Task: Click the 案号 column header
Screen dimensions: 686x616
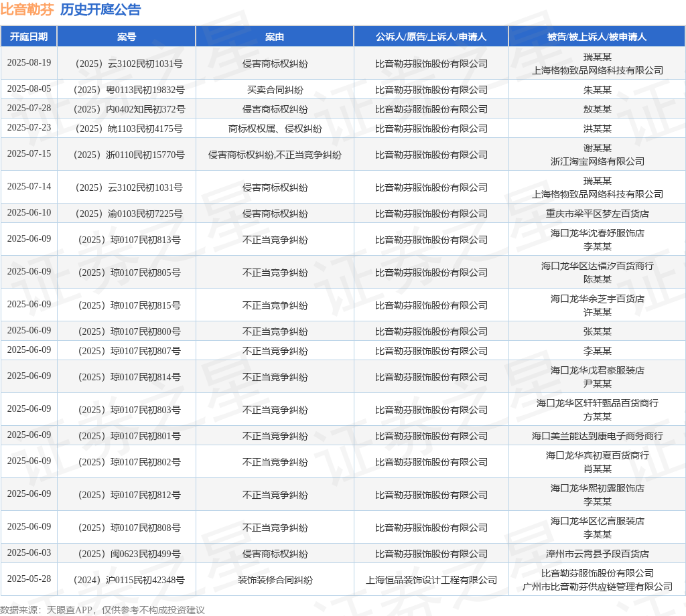Action: point(127,37)
